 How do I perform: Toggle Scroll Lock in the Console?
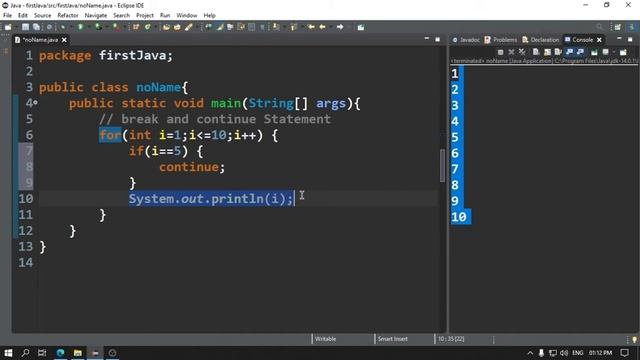point(547,52)
